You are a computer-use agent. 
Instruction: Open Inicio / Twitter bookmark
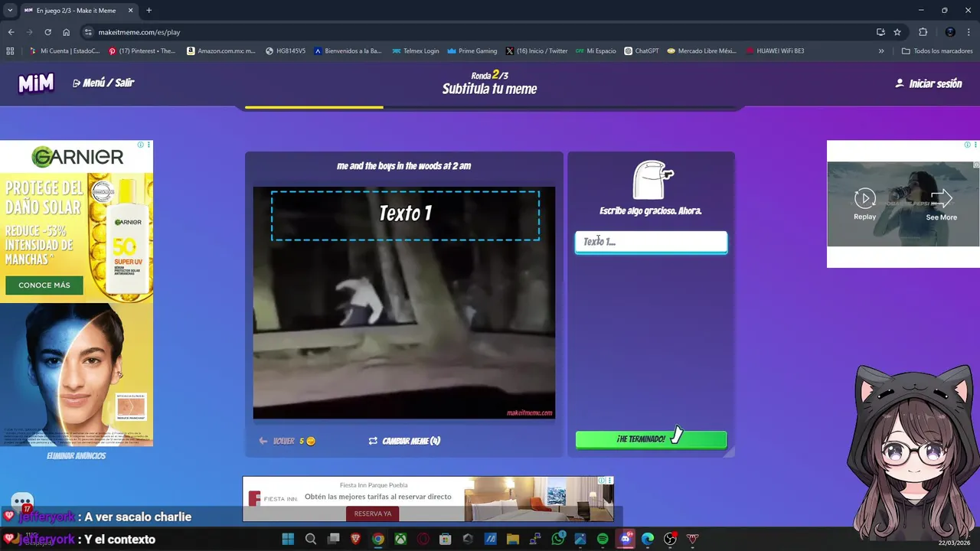(x=537, y=51)
